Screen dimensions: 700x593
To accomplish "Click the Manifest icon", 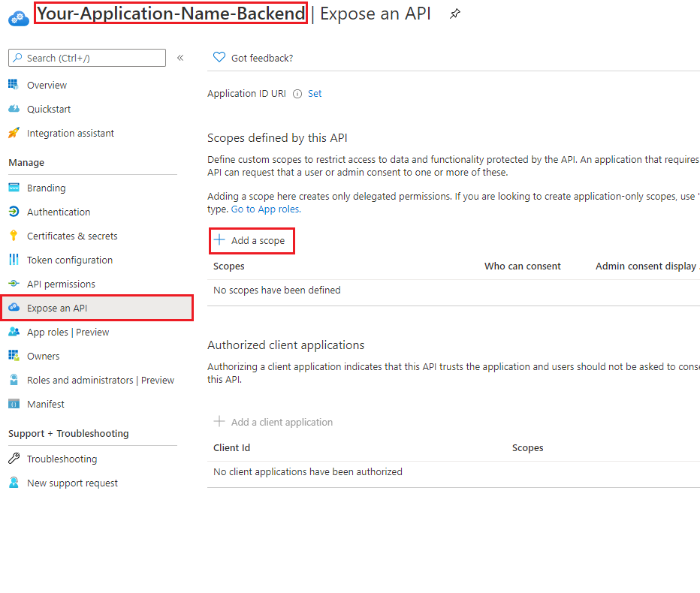I will pos(14,404).
